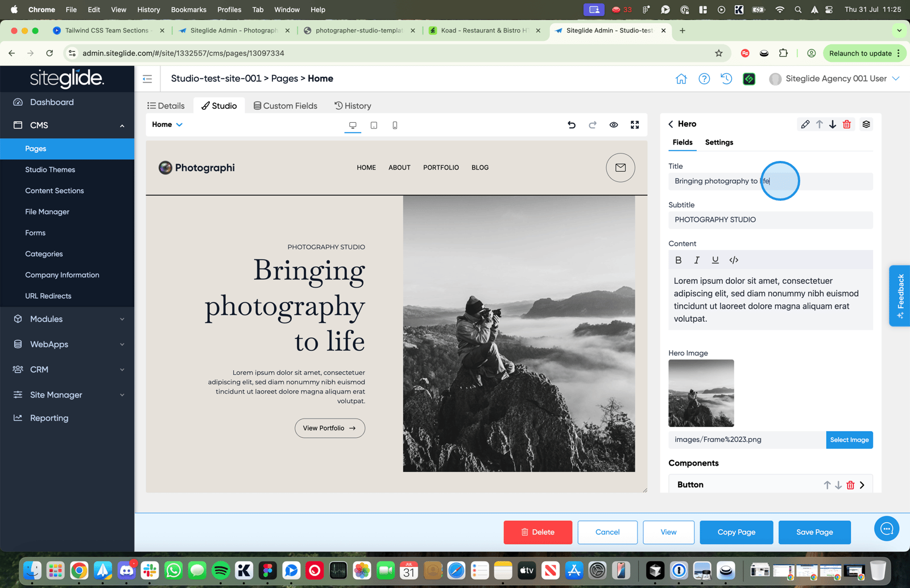
Task: Expand the Modules sidebar menu
Action: (x=67, y=319)
